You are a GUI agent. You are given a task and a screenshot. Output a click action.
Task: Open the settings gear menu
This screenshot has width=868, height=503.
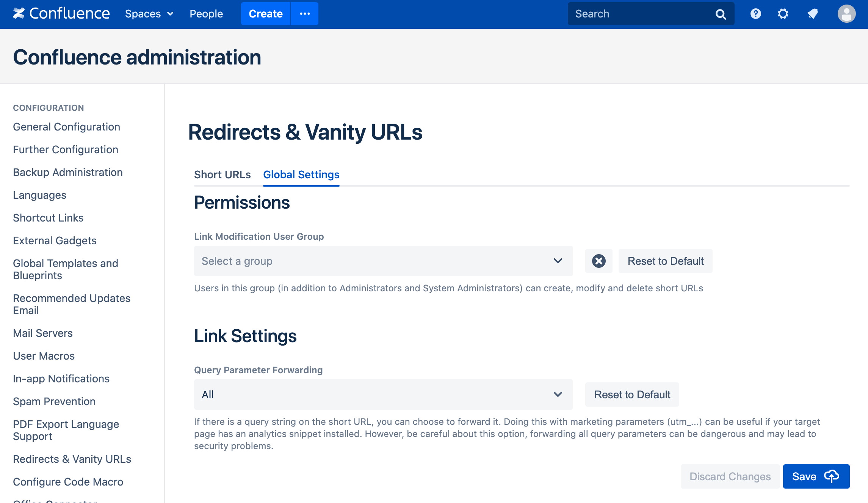click(783, 14)
